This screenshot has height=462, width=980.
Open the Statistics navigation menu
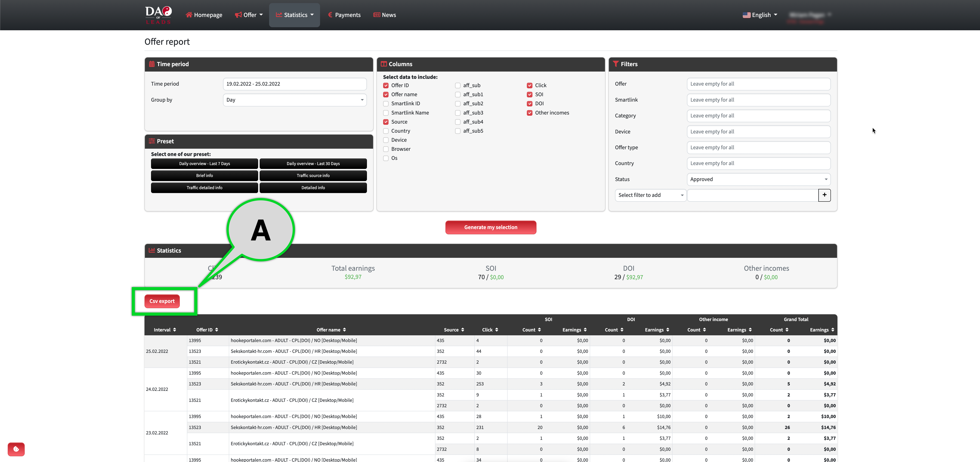(294, 15)
